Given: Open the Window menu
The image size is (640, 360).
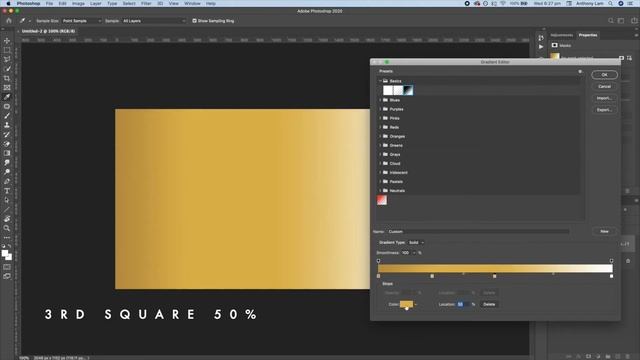Looking at the screenshot, I should click(192, 3).
